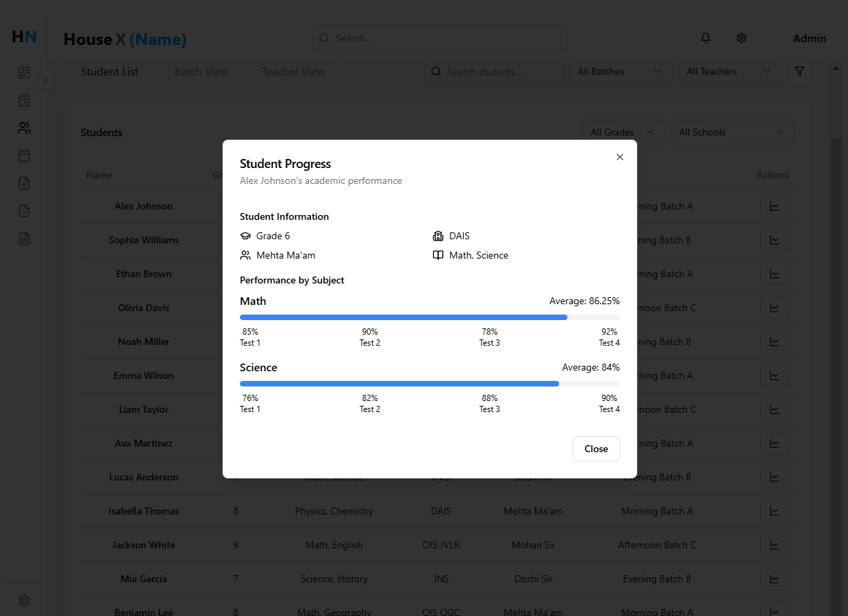This screenshot has height=616, width=848.
Task: Open the settings gear in the top bar
Action: (742, 38)
